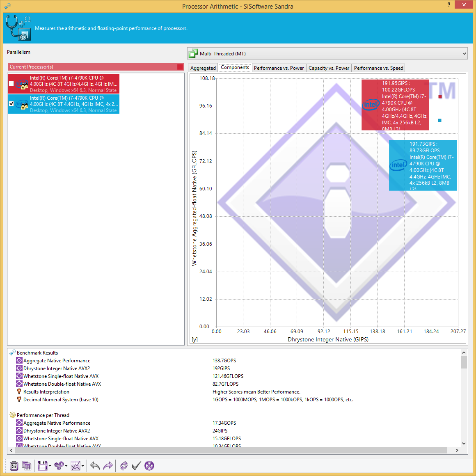Click the purple cancel X icon
Viewport: 476px width, 476px height.
pyautogui.click(x=149, y=465)
